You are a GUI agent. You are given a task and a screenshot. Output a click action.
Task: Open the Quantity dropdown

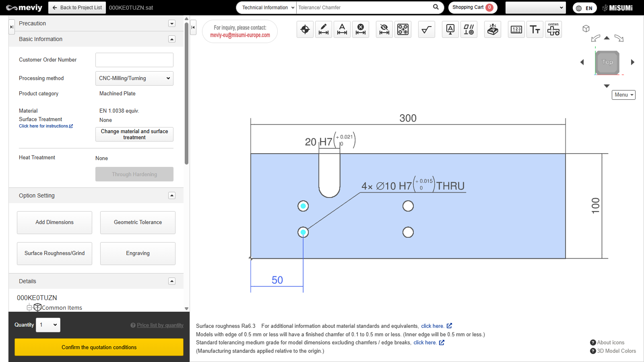48,325
